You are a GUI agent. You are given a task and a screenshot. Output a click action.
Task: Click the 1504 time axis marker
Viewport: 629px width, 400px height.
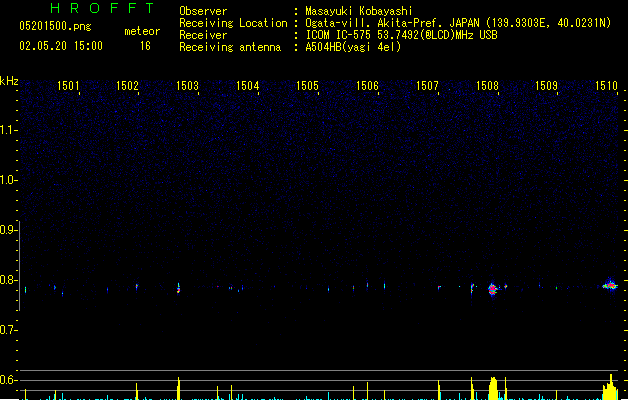click(x=248, y=86)
